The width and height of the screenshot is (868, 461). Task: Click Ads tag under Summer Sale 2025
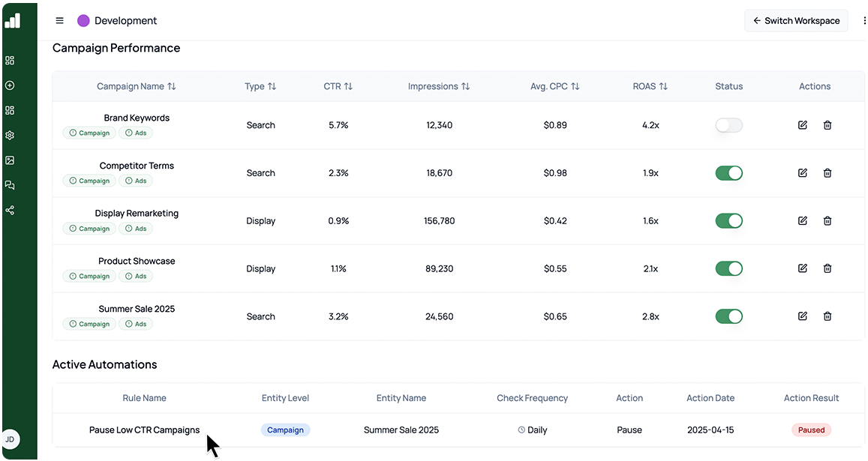point(136,324)
